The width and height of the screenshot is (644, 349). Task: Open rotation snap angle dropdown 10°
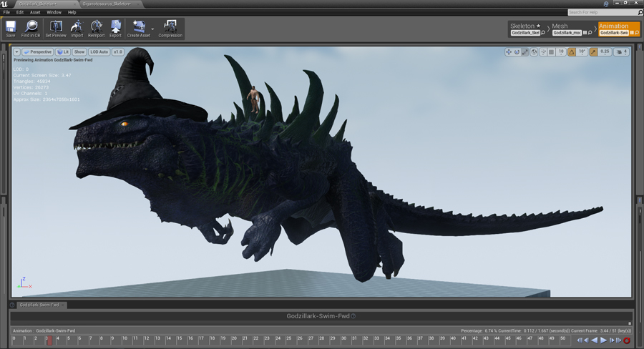[x=582, y=51]
